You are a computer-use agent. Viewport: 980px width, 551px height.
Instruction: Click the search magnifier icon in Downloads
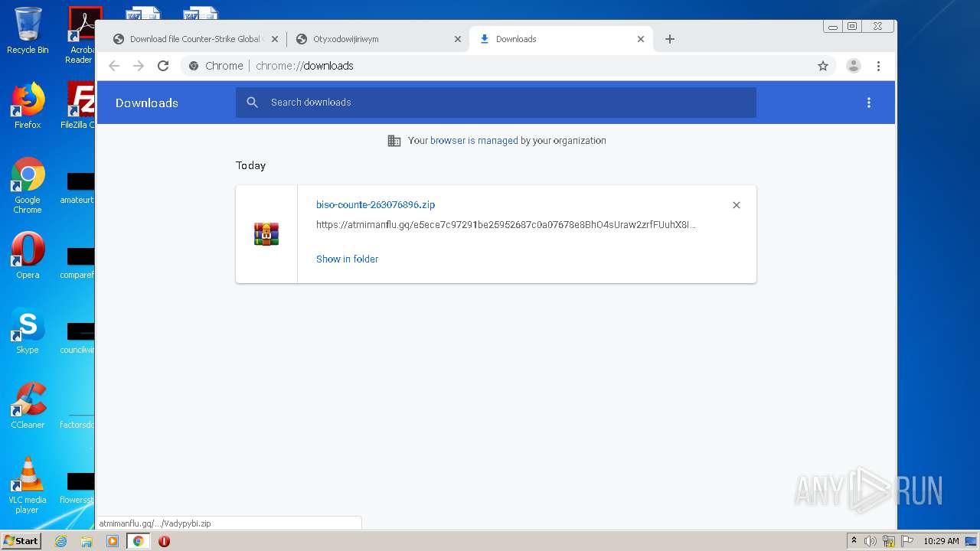click(x=253, y=103)
